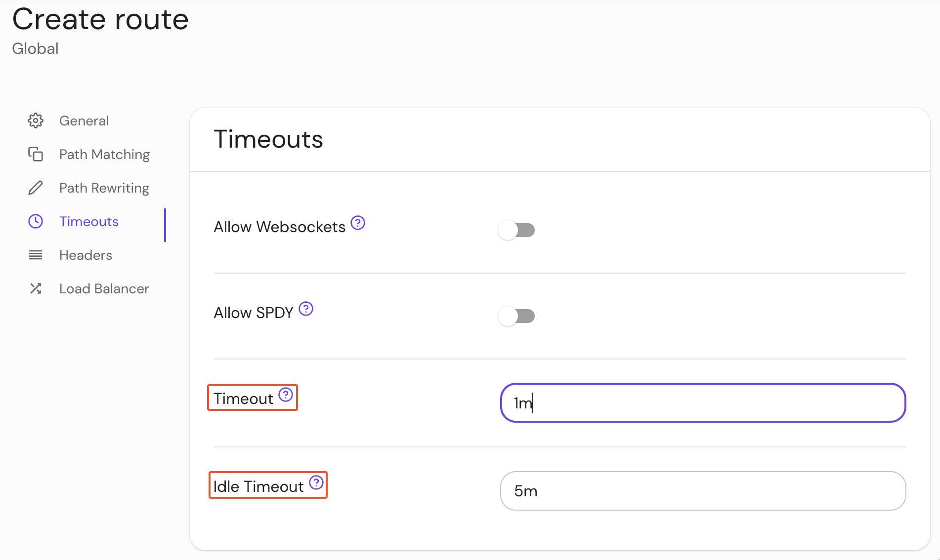
Task: Open the Allow Websockets help tooltip
Action: click(357, 223)
